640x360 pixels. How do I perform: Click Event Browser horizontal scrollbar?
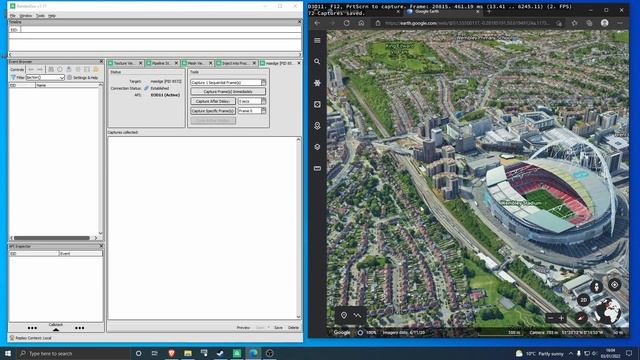(x=51, y=238)
